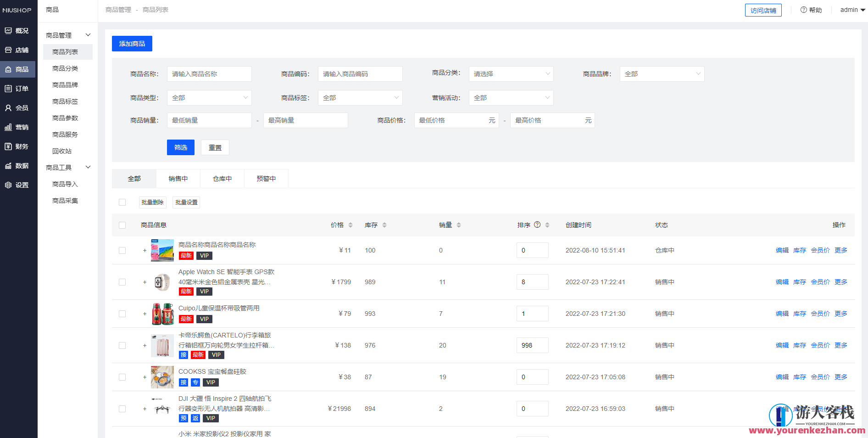The height and width of the screenshot is (438, 868).
Task: Go to 会员 section via sidebar icon
Action: click(x=18, y=107)
